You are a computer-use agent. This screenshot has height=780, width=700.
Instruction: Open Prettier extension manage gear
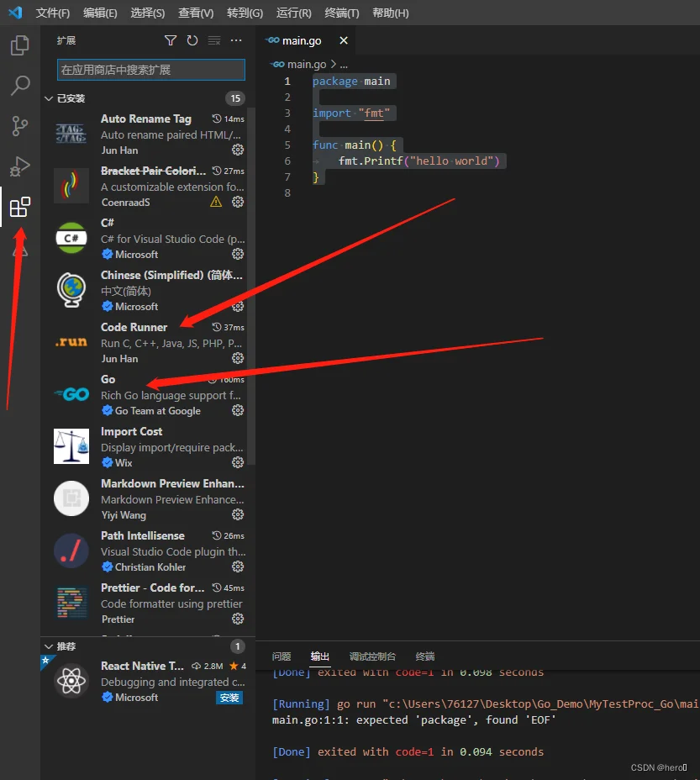point(238,619)
